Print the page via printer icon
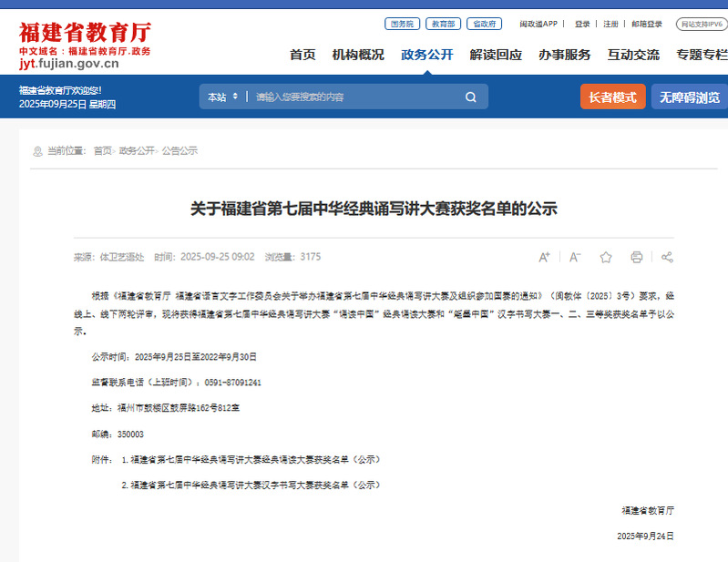Image resolution: width=728 pixels, height=562 pixels. coord(637,257)
